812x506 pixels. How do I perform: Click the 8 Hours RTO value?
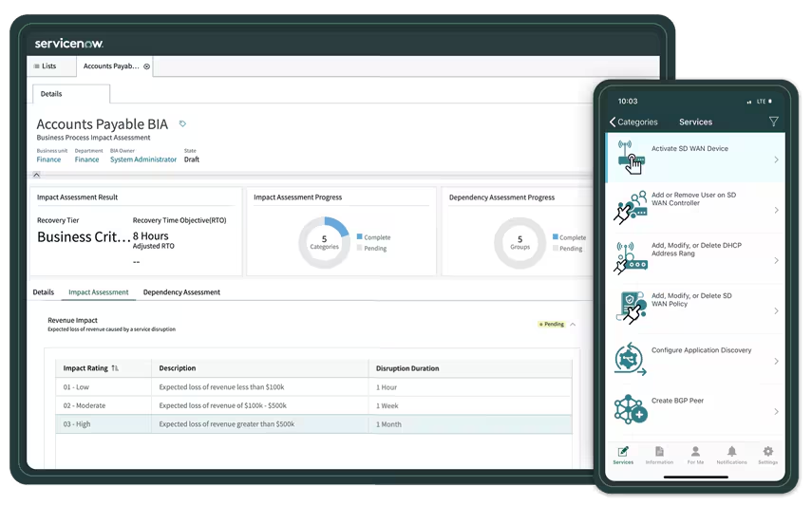(x=151, y=236)
